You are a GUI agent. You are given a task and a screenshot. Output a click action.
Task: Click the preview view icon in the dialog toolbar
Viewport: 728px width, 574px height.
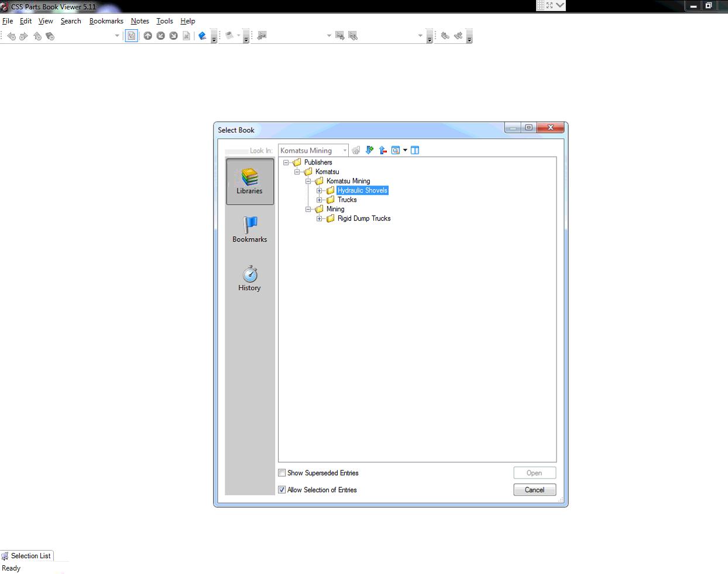tap(396, 150)
